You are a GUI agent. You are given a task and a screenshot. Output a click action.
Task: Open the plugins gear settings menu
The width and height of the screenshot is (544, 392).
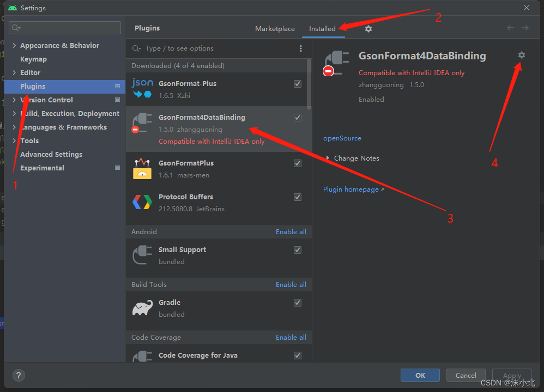pos(368,29)
